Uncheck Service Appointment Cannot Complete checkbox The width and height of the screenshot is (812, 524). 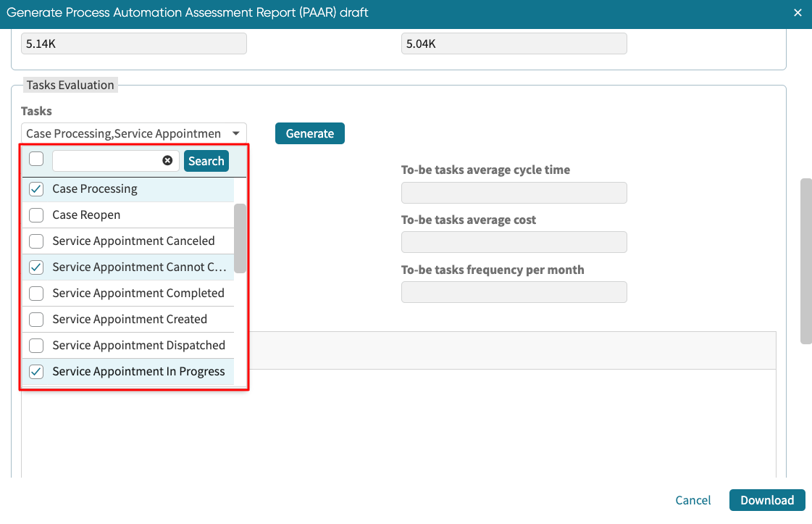36,267
